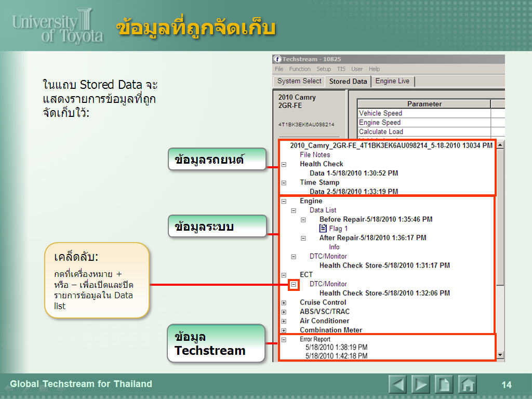
Task: Select Health Check Store 1:32:06 PM
Action: [385, 293]
